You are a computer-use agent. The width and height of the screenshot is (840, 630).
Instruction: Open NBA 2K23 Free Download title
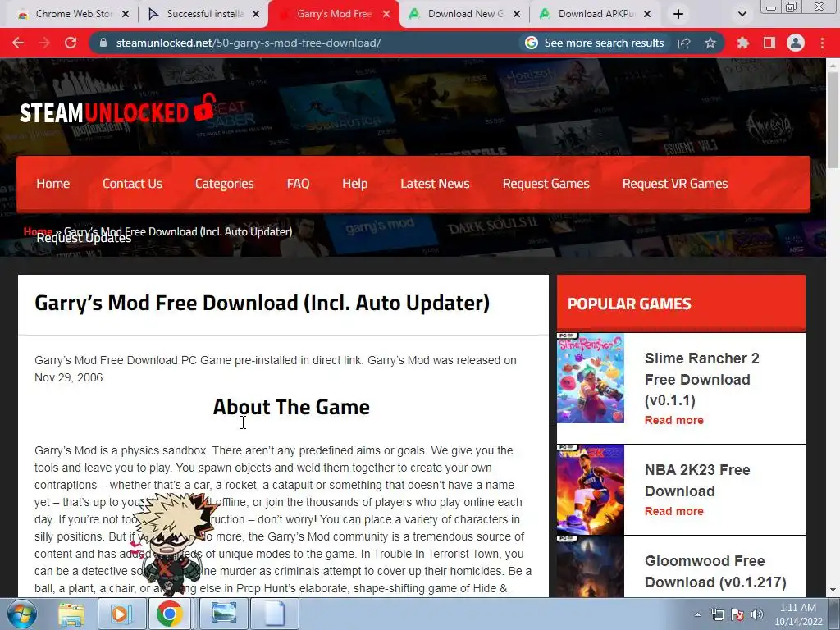(697, 481)
